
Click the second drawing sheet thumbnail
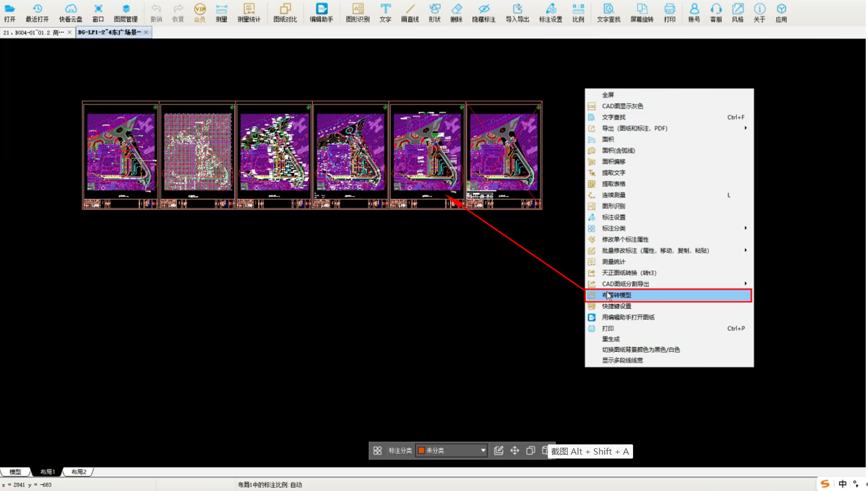[198, 155]
